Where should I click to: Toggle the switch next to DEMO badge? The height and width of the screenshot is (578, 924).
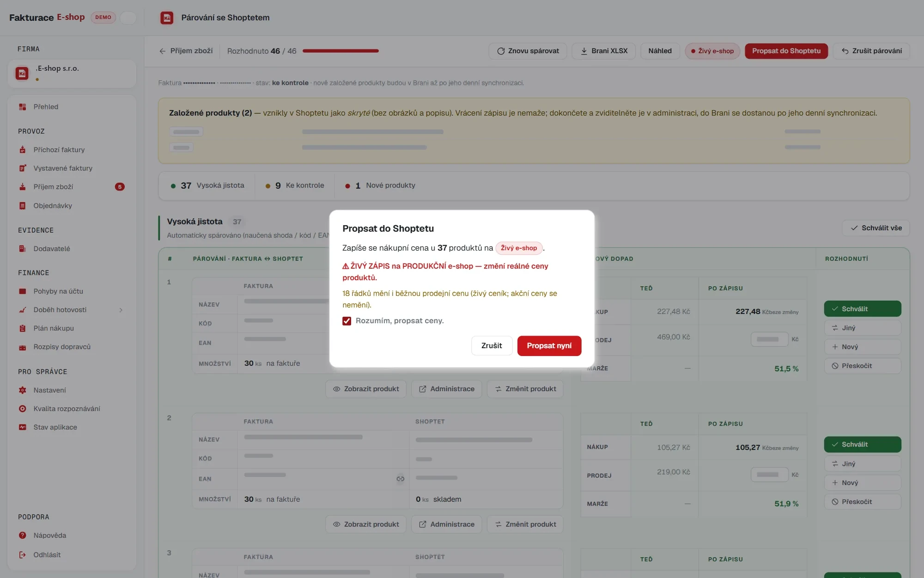128,18
